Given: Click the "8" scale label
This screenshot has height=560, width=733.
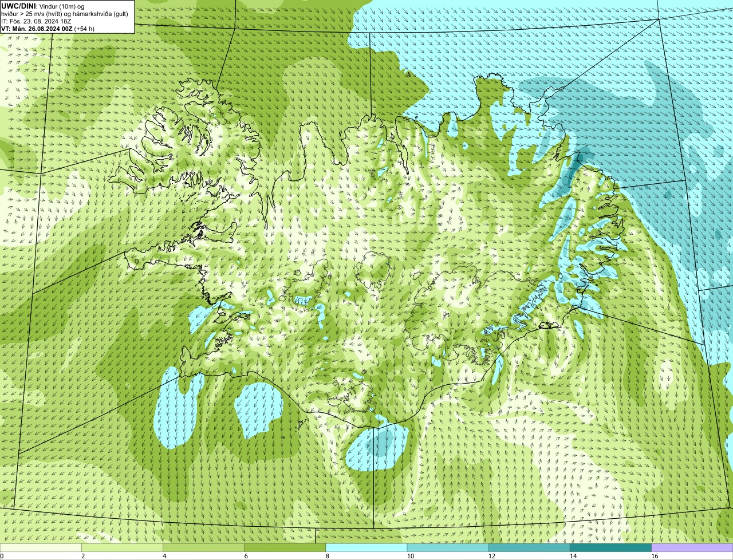Looking at the screenshot, I should tap(328, 556).
